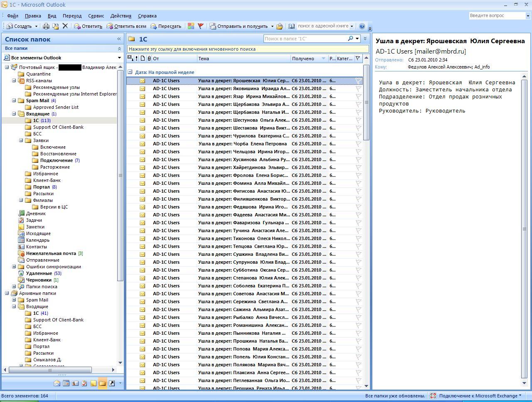Image resolution: width=532 pixels, height=402 pixels.
Task: Click the Переслать button
Action: [x=166, y=26]
